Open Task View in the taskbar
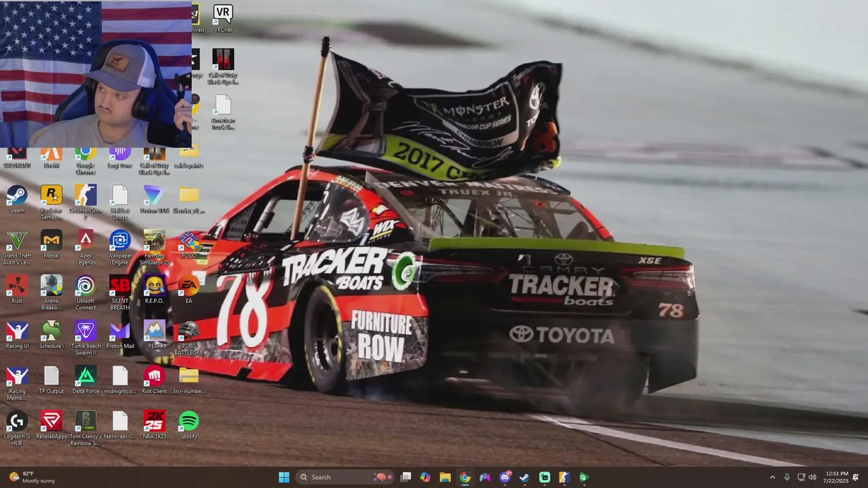 pos(406,477)
